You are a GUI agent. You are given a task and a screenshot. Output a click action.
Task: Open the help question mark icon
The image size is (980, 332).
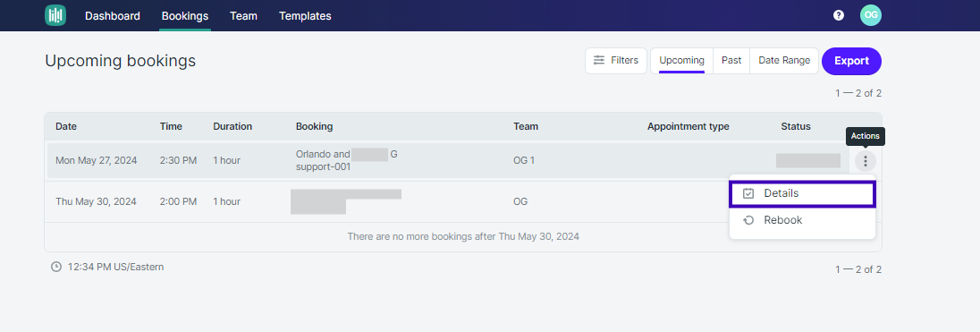pyautogui.click(x=839, y=15)
